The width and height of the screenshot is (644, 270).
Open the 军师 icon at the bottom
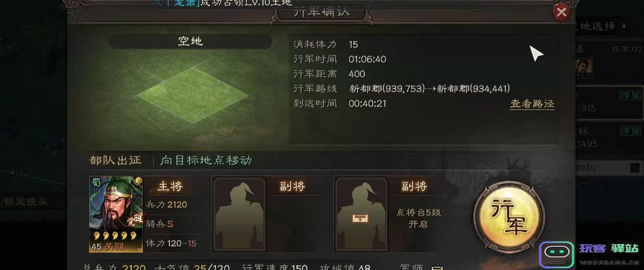(x=437, y=267)
